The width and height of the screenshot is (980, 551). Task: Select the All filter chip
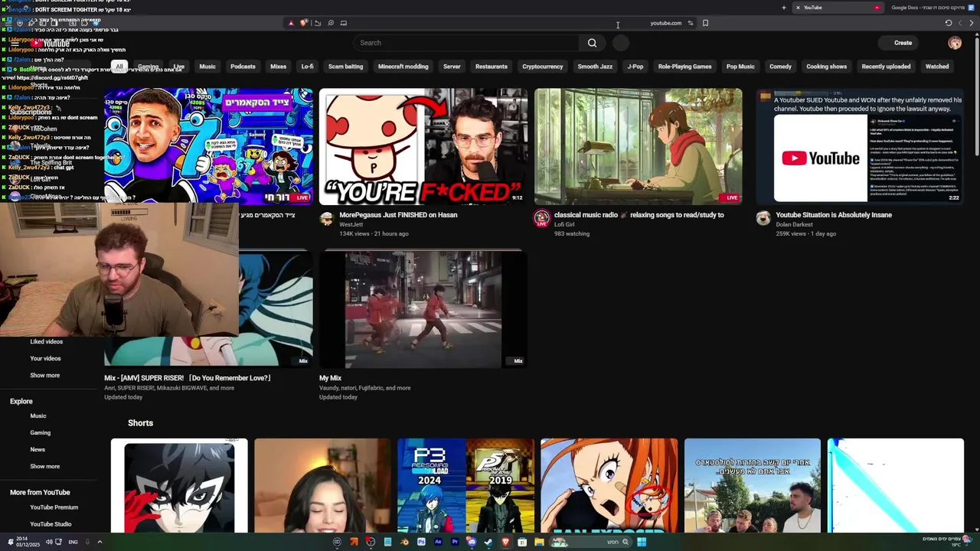coord(119,67)
